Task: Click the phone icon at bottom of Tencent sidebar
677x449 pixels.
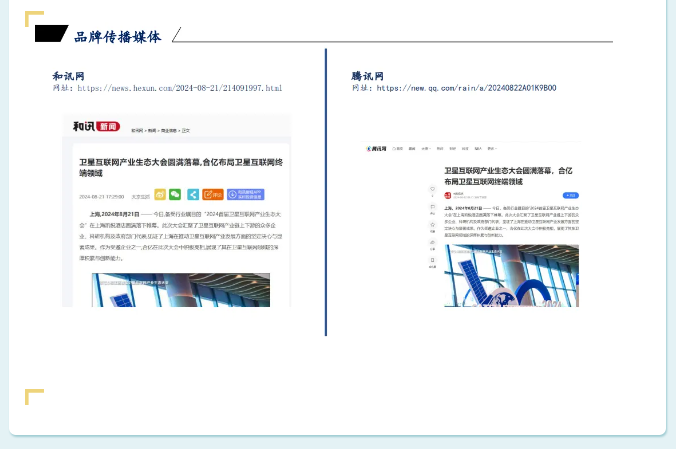Action: [x=432, y=260]
